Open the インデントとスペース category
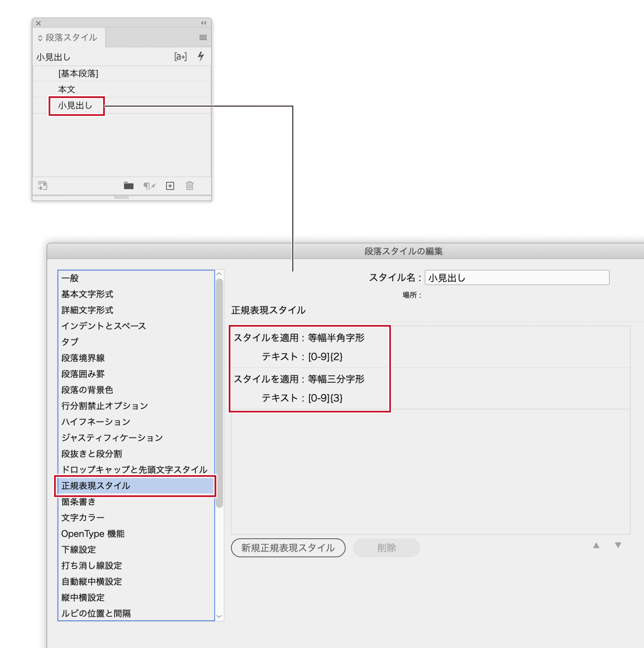644x648 pixels. [x=136, y=326]
